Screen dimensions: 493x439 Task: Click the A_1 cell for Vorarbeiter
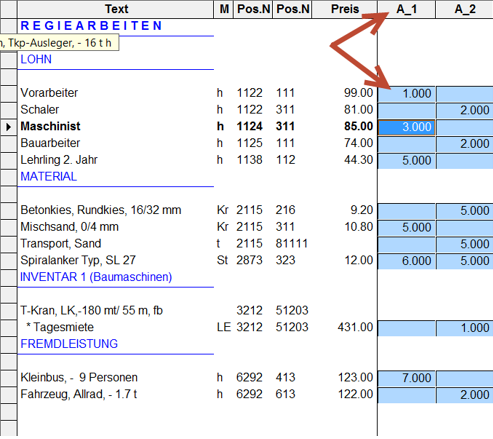[407, 94]
